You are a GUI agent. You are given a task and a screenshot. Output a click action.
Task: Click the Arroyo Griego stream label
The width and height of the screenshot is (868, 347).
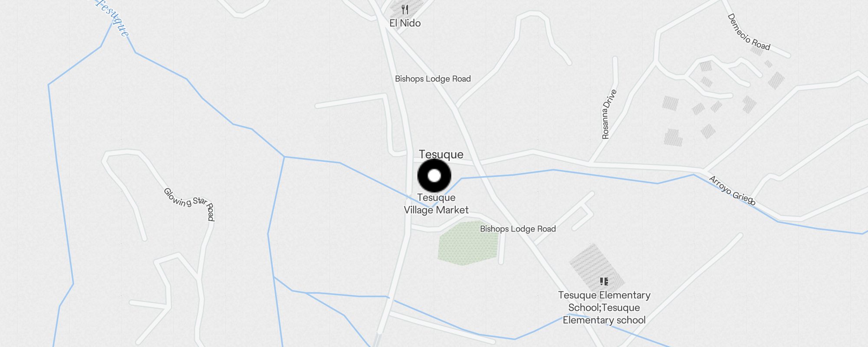pyautogui.click(x=732, y=190)
